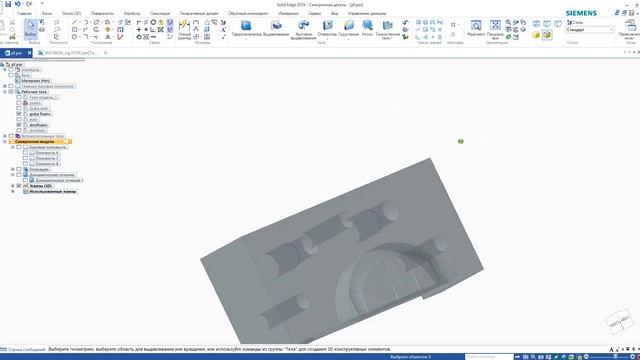Click the Уклон draft tool
Screen dimensions: 640x360
coord(367,28)
